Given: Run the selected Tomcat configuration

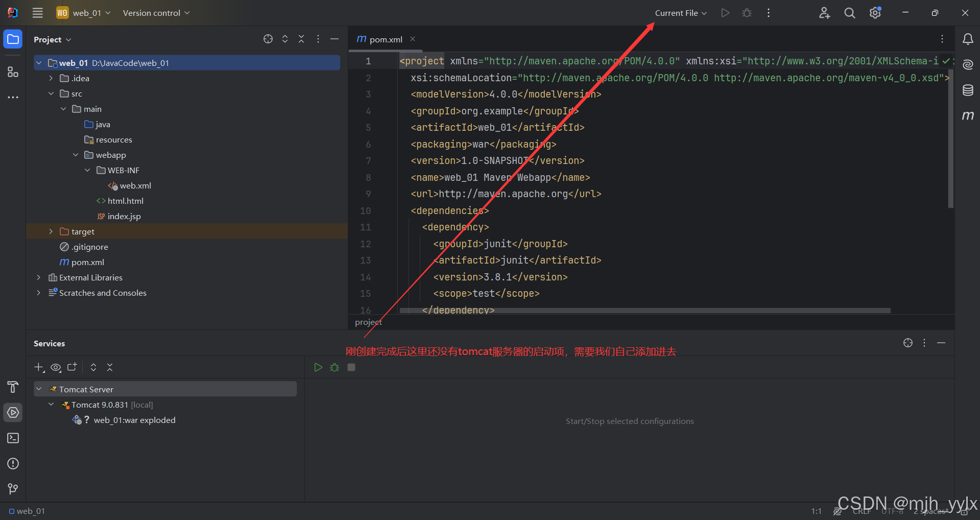Looking at the screenshot, I should [318, 367].
